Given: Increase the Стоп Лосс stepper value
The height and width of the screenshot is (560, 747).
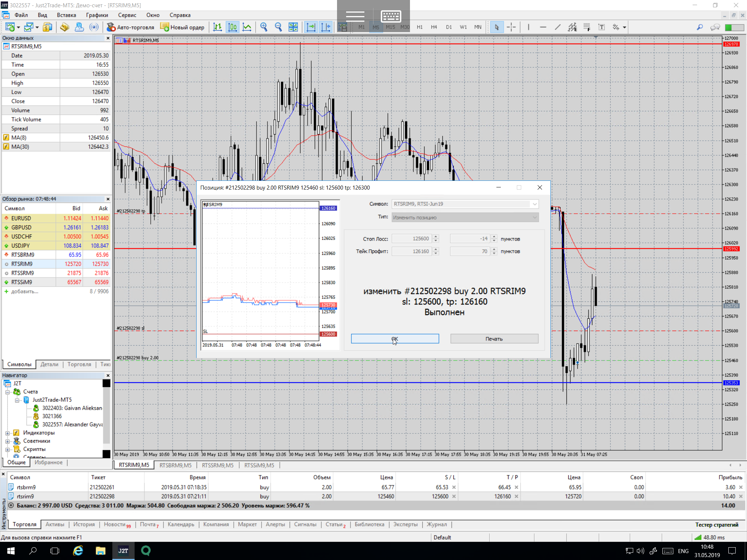Looking at the screenshot, I should click(436, 237).
